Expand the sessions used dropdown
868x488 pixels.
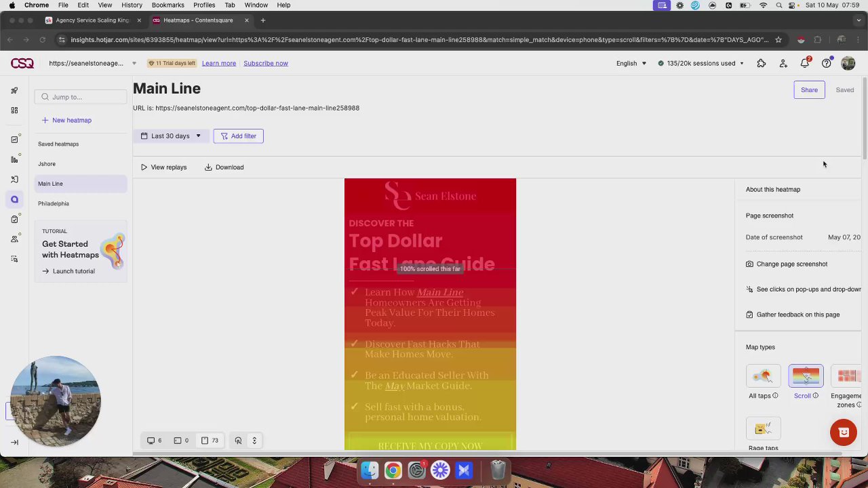coord(701,63)
